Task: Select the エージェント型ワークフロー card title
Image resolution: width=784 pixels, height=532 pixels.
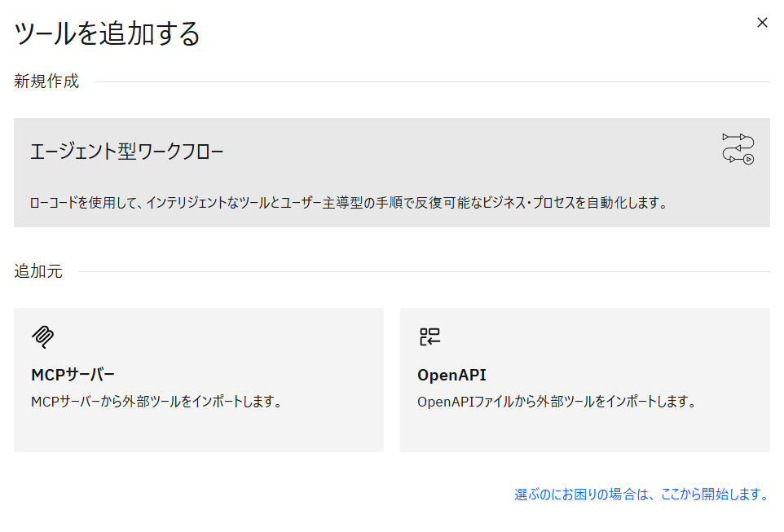Action: [x=127, y=152]
